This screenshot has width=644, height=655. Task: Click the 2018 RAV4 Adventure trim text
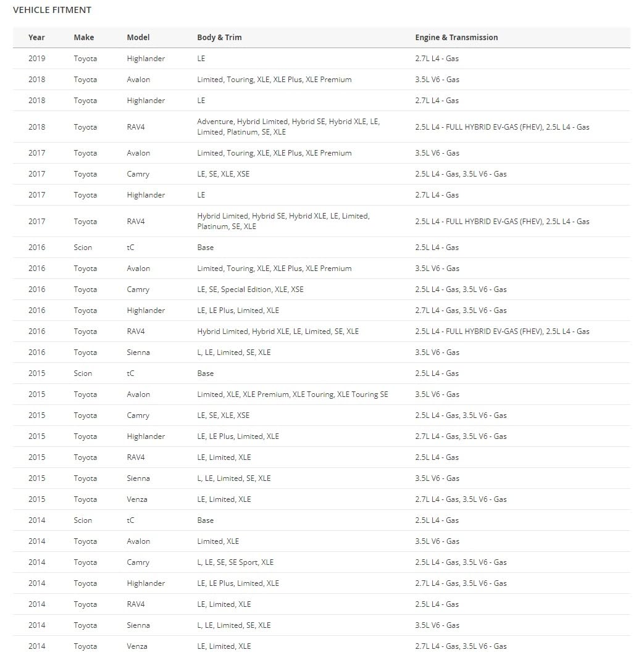215,122
